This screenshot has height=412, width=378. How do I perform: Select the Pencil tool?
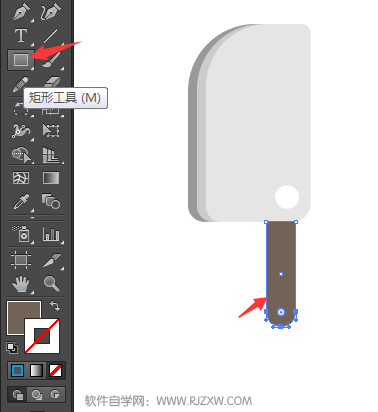tap(21, 84)
